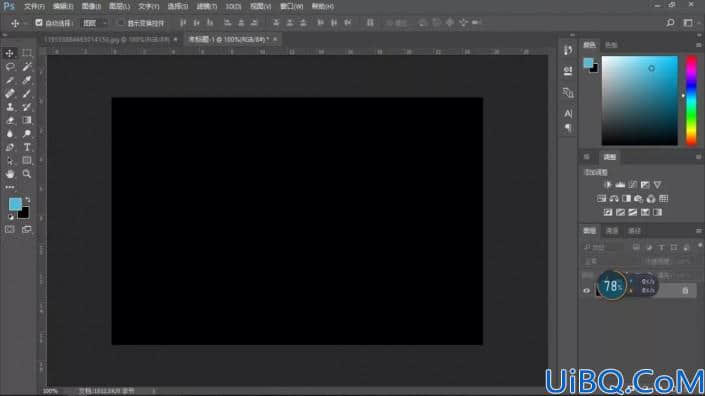The height and width of the screenshot is (396, 705).
Task: Add a Levels adjustment
Action: pyautogui.click(x=620, y=185)
